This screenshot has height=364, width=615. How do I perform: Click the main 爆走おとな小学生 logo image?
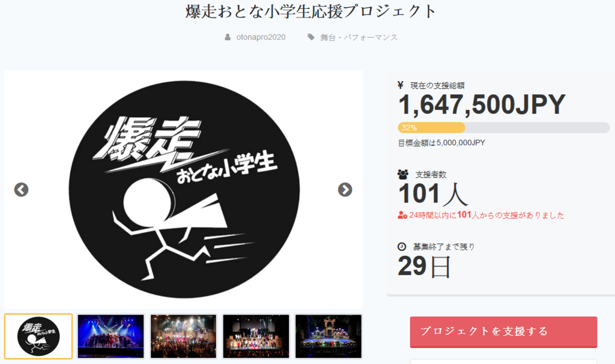click(x=184, y=189)
